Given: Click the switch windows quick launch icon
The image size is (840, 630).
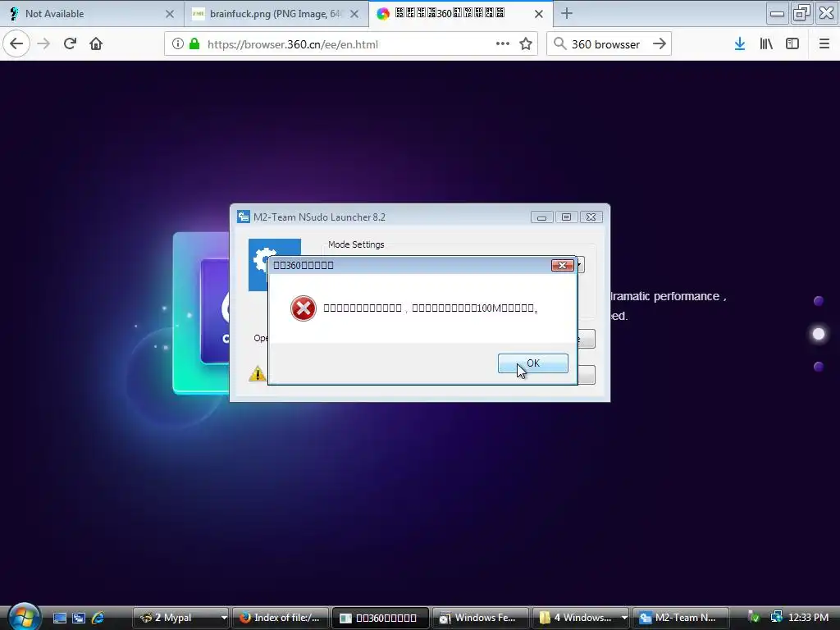Looking at the screenshot, I should [79, 618].
